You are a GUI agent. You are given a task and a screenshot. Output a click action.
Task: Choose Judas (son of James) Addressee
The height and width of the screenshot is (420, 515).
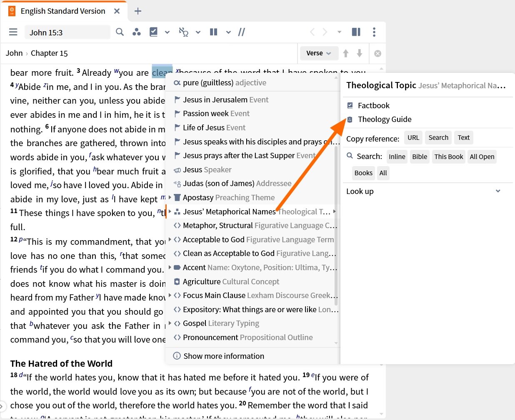[x=252, y=184]
